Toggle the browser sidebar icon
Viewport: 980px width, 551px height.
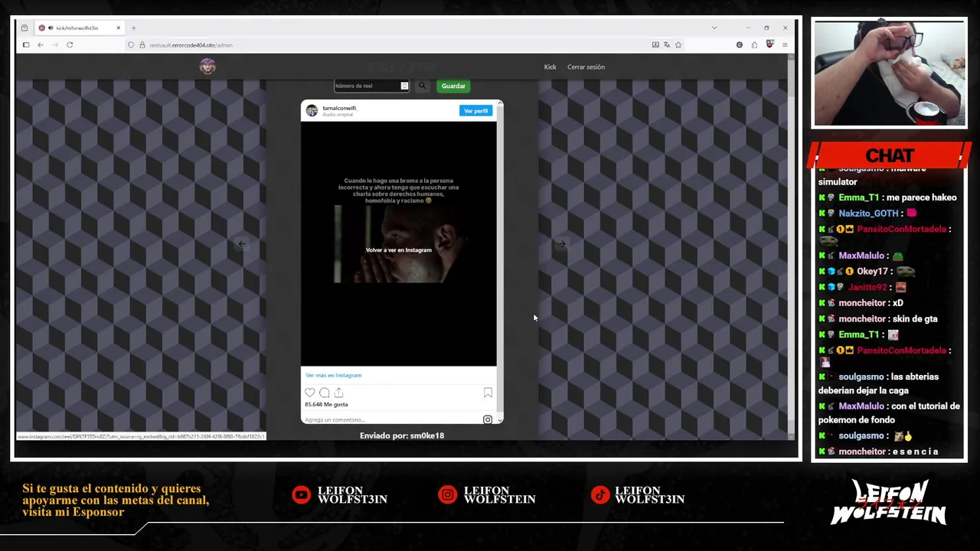26,45
